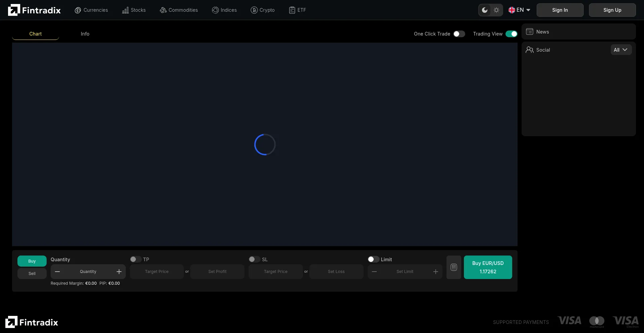This screenshot has width=644, height=333.
Task: Open the Commodities category
Action: (x=179, y=10)
